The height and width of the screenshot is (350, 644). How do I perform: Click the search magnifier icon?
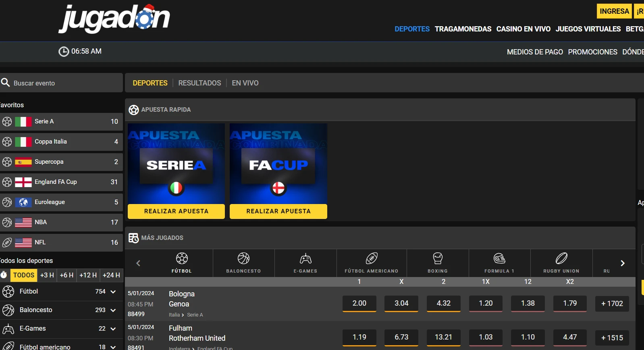click(x=6, y=83)
